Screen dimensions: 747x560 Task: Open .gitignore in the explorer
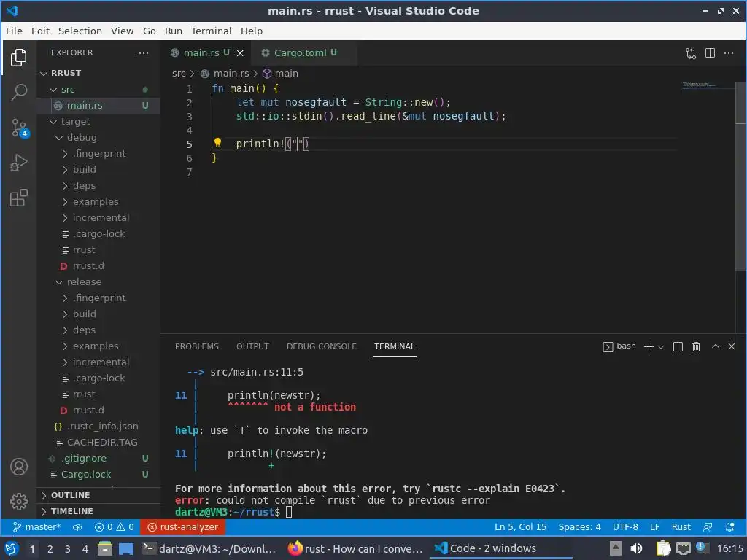(x=84, y=459)
